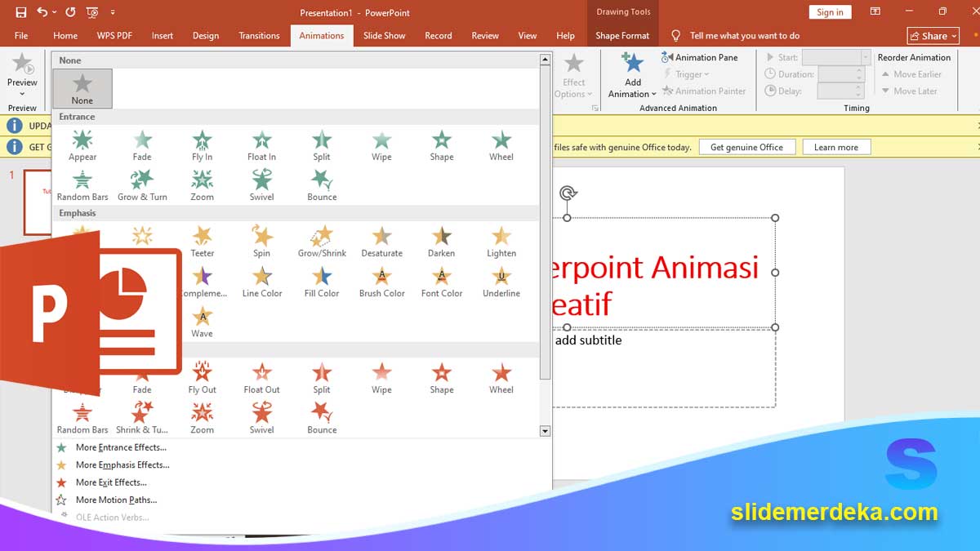Open the Start timing combo box

coord(836,57)
